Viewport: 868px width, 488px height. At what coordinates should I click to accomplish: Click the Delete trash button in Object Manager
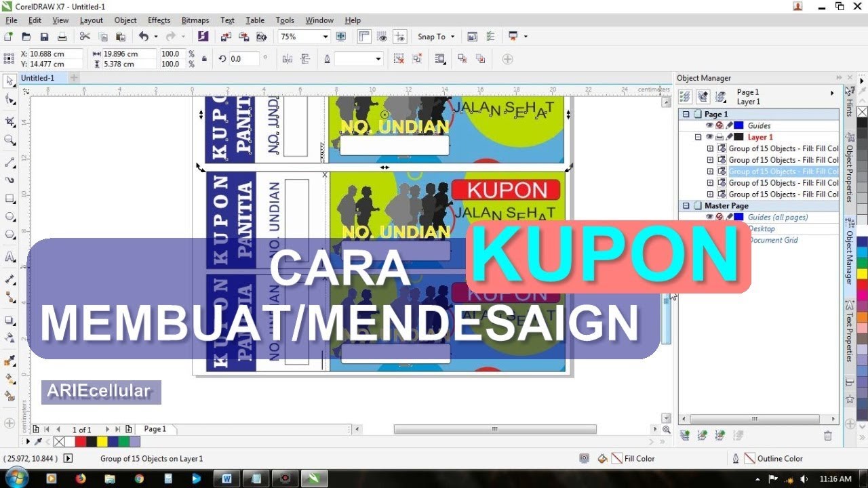[827, 436]
